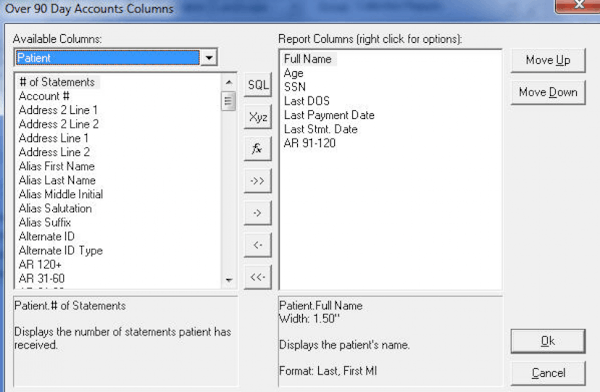Click the Xyz text column button
The image size is (600, 392).
(x=258, y=117)
